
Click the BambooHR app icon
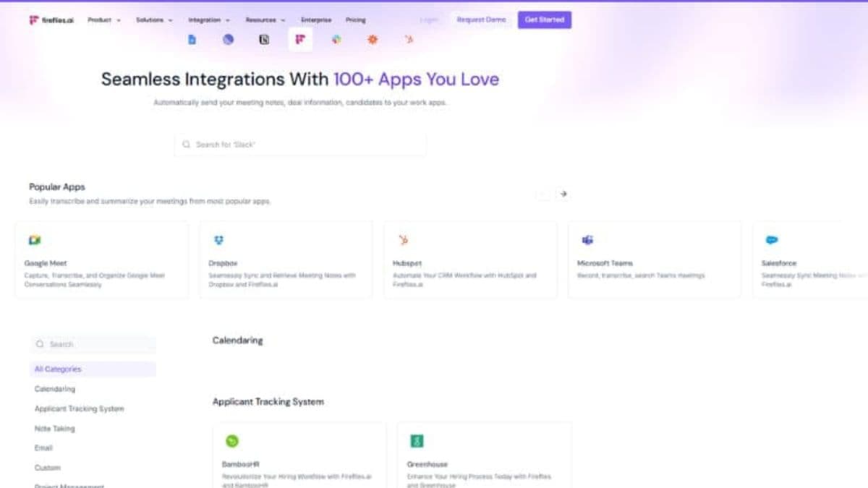231,441
